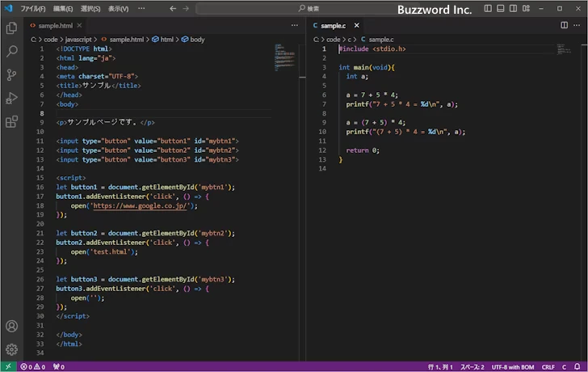This screenshot has width=588, height=372.
Task: Click the split editor right icon
Action: pos(565,25)
